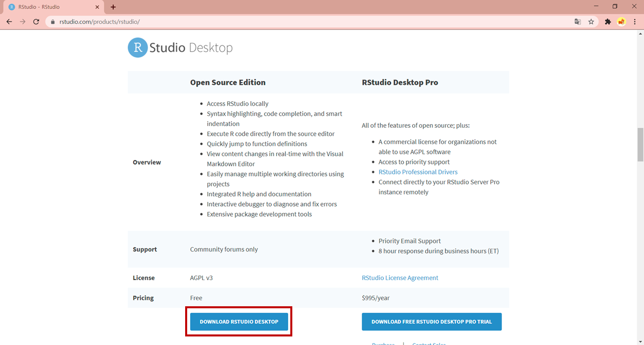The height and width of the screenshot is (345, 644).
Task: Click Access to priority support bullet
Action: (x=414, y=162)
